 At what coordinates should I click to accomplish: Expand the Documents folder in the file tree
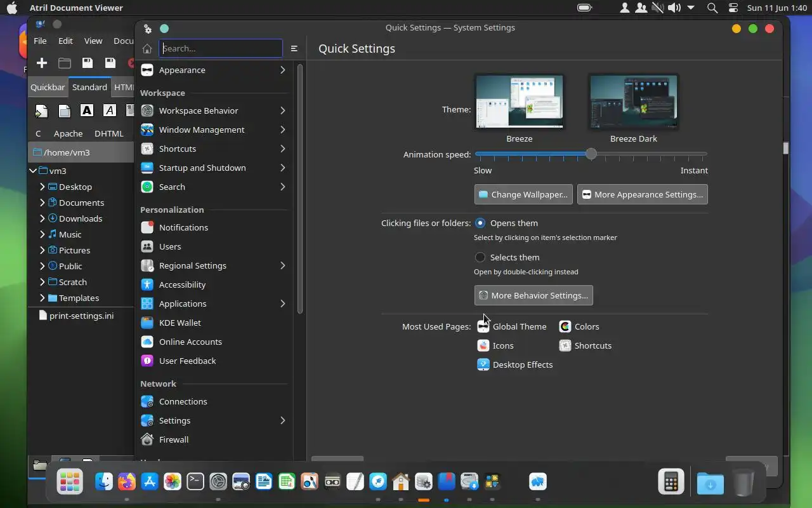(43, 203)
